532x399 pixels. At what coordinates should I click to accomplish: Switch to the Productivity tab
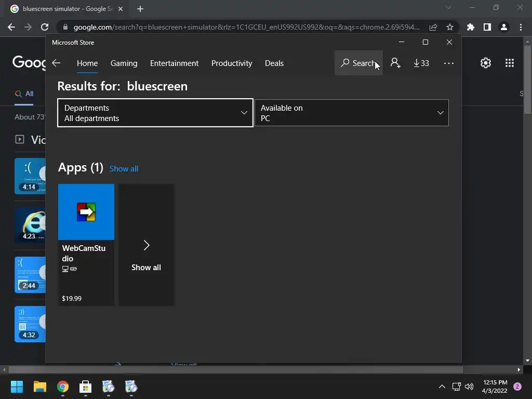232,63
